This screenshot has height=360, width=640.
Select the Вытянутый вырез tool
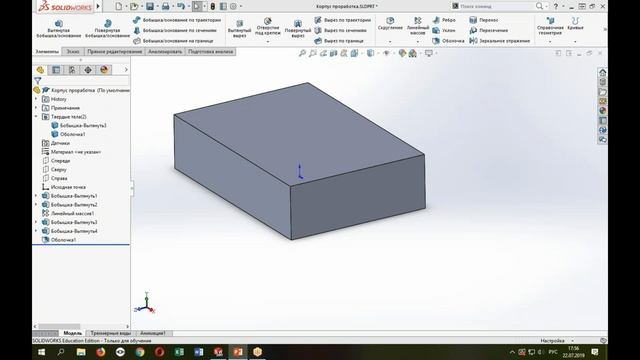pyautogui.click(x=240, y=29)
